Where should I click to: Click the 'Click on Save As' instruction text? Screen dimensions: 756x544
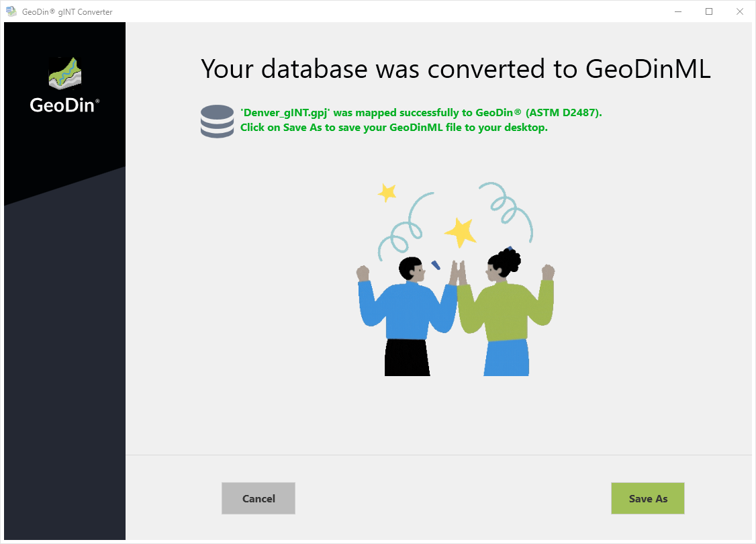[393, 128]
